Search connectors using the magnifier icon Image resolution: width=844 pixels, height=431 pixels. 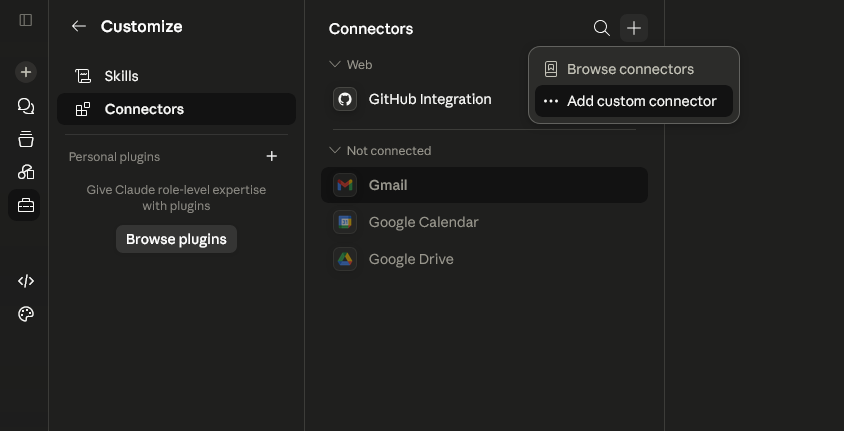[x=601, y=28]
